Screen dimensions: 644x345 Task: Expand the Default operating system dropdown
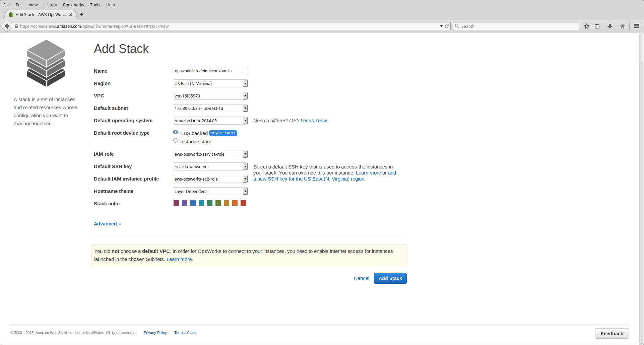210,121
